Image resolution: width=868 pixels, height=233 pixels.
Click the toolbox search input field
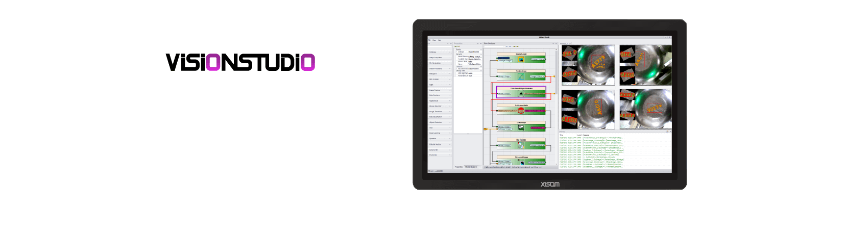(439, 46)
